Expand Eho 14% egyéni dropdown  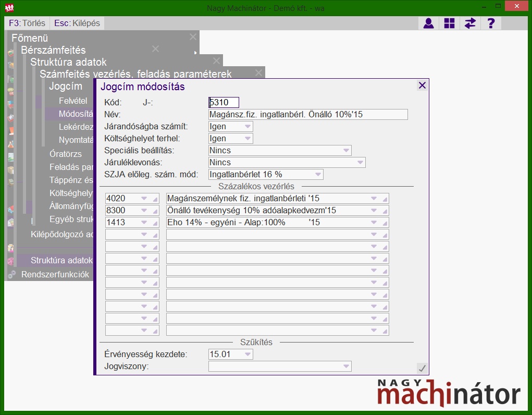click(374, 223)
